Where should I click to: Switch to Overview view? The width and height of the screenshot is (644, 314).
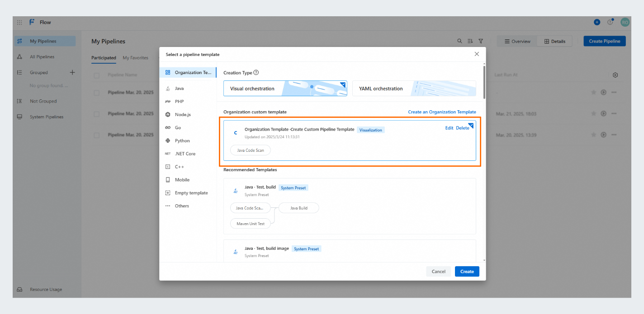coord(517,41)
